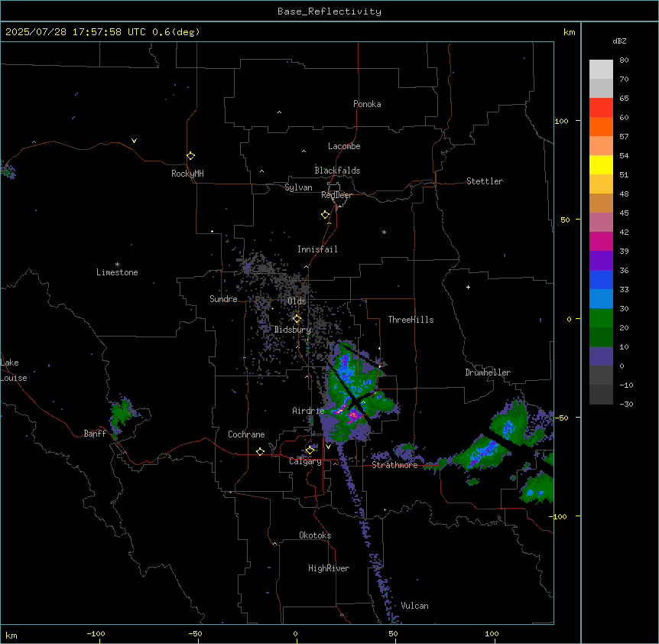
Task: Click the yellow diamond marker south of RedDeer
Action: tap(325, 214)
